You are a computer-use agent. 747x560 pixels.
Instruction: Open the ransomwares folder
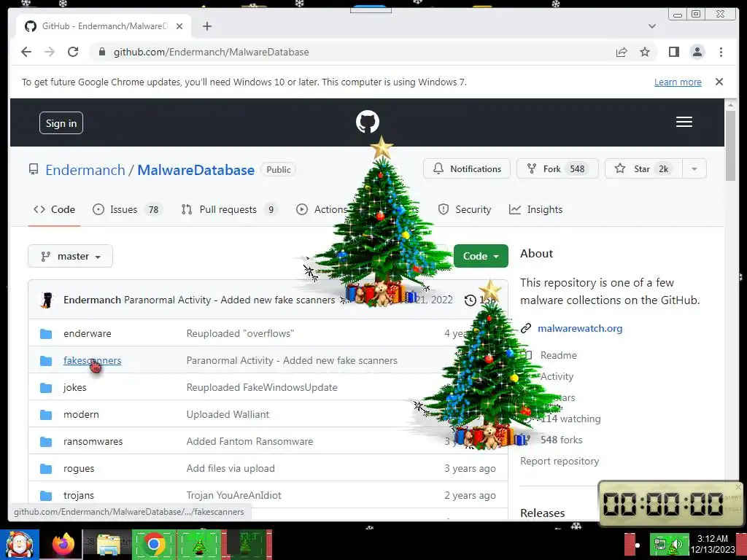pyautogui.click(x=93, y=441)
